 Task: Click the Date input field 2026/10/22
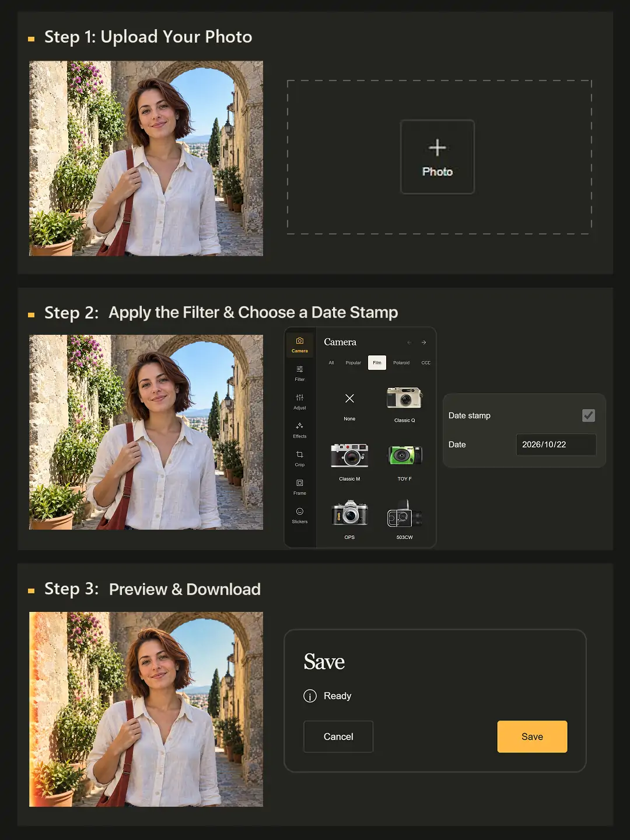coord(556,444)
